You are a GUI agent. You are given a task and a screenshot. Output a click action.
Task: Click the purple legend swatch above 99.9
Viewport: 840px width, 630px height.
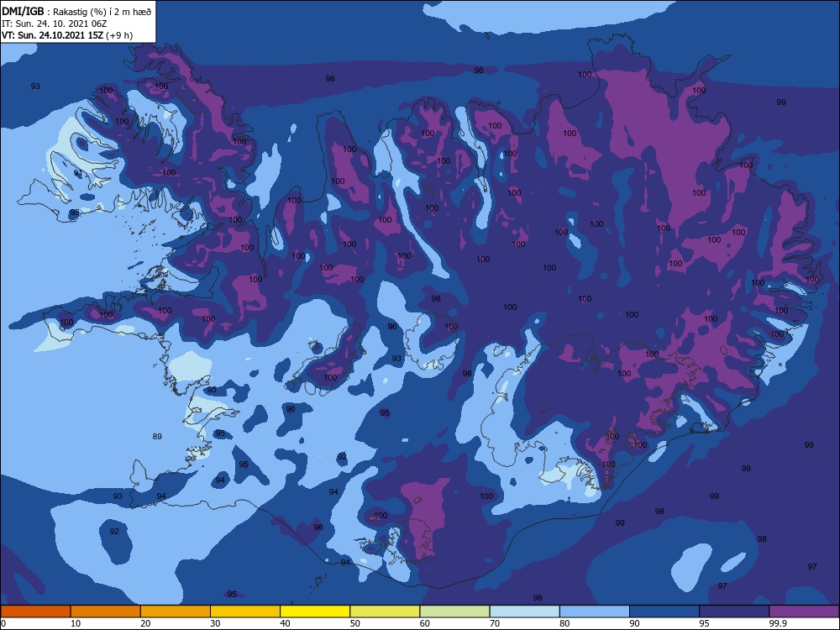pyautogui.click(x=804, y=612)
